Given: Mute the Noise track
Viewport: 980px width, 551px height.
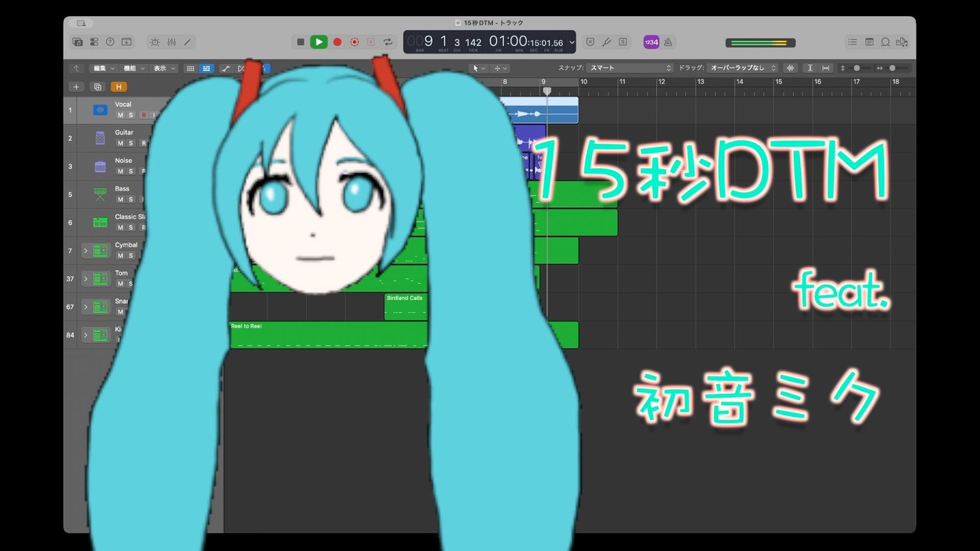Looking at the screenshot, I should point(120,171).
